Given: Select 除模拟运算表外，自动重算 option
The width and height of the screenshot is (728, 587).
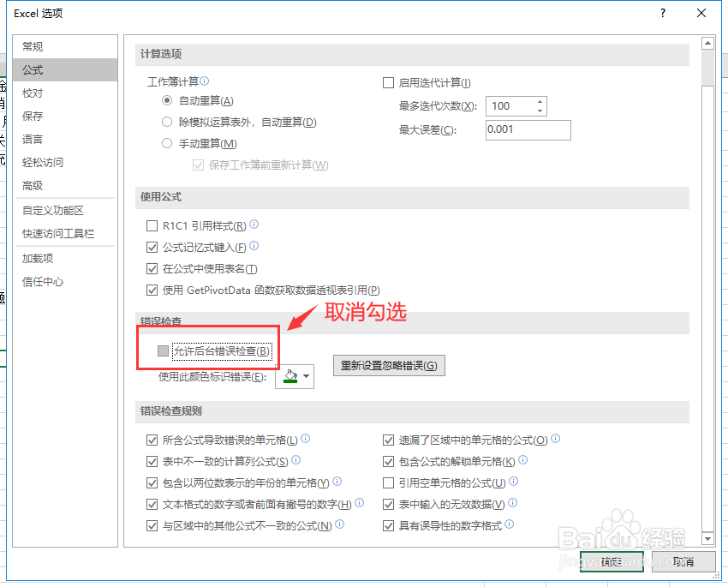Looking at the screenshot, I should click(x=167, y=123).
